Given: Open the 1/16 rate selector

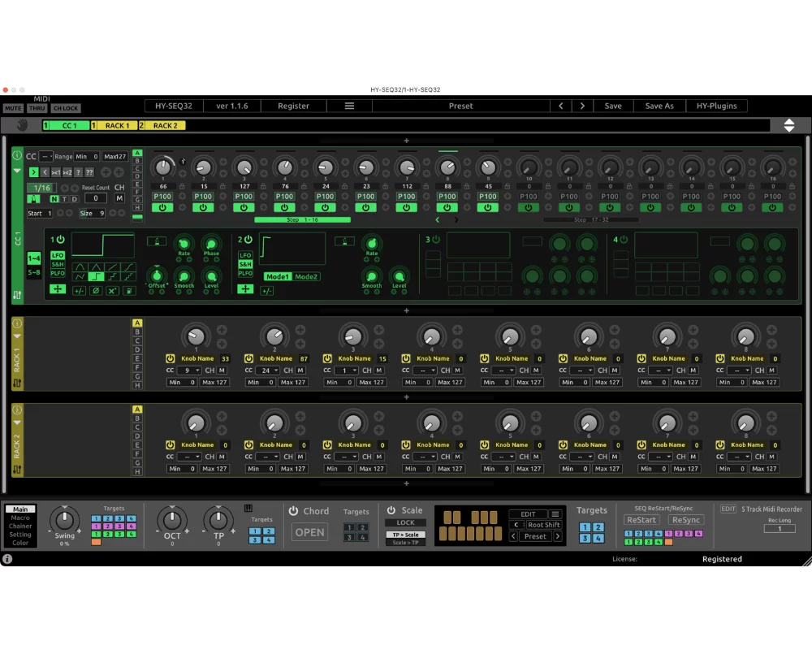Looking at the screenshot, I should click(42, 188).
